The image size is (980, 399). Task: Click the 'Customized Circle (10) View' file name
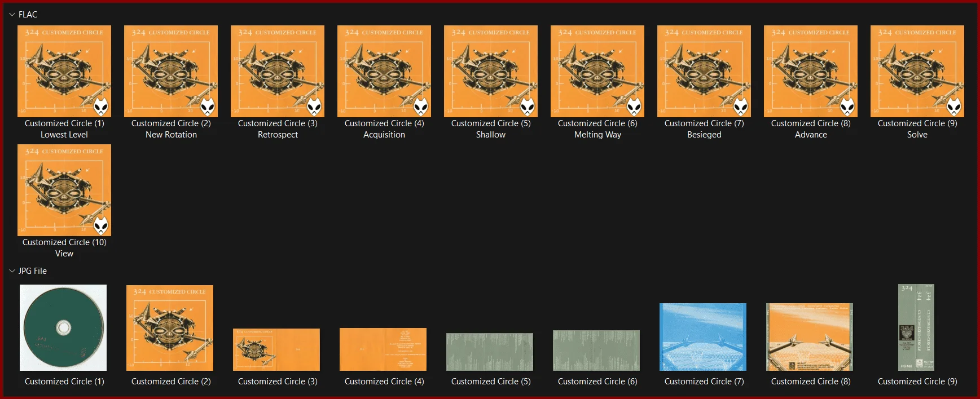(x=64, y=248)
